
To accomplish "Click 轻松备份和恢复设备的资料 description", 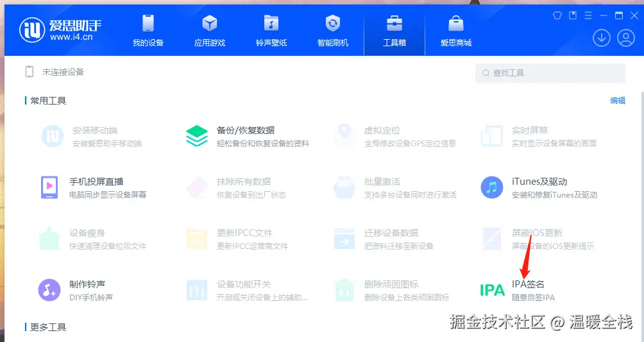I will (x=263, y=144).
